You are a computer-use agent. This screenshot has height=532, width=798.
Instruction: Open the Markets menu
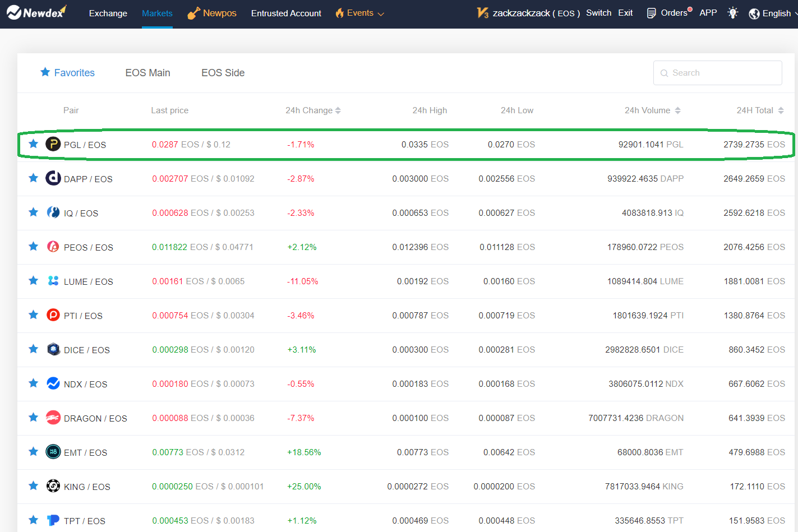pos(157,13)
